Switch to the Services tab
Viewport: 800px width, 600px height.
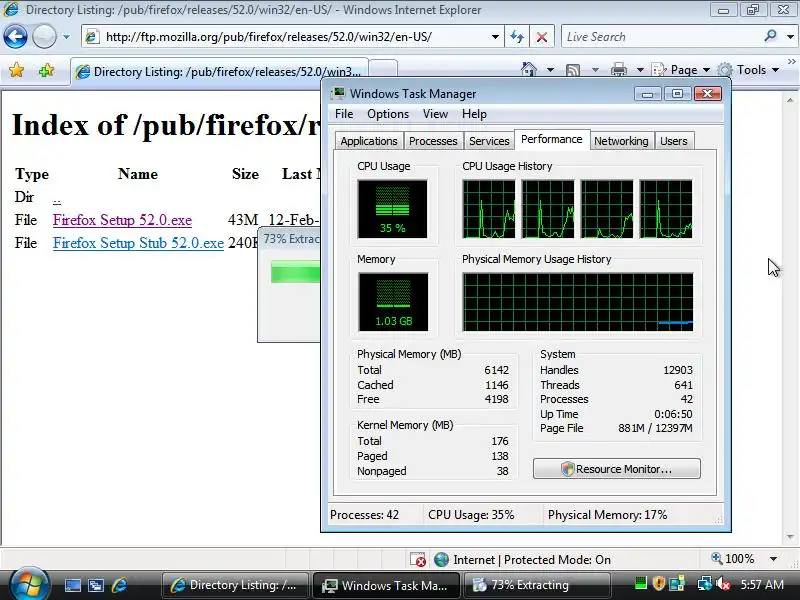tap(489, 141)
